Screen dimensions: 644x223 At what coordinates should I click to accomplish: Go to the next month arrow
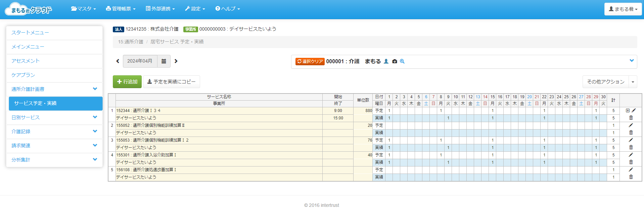176,61
